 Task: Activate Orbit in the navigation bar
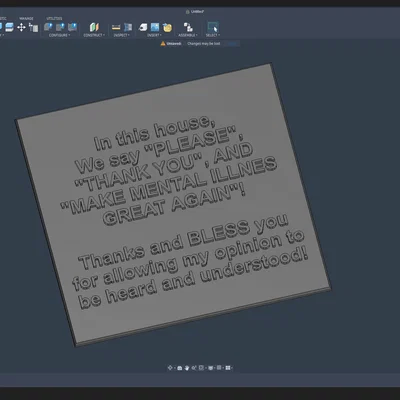[170, 368]
